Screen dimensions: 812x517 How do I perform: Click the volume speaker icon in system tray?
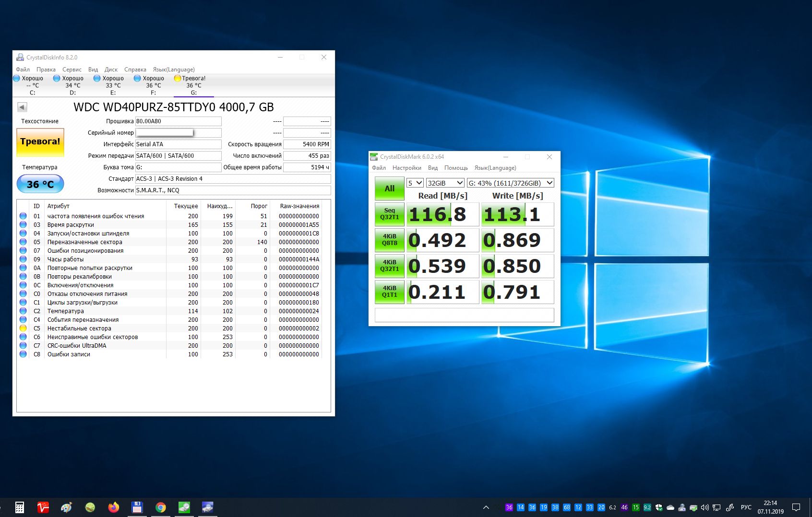click(705, 507)
